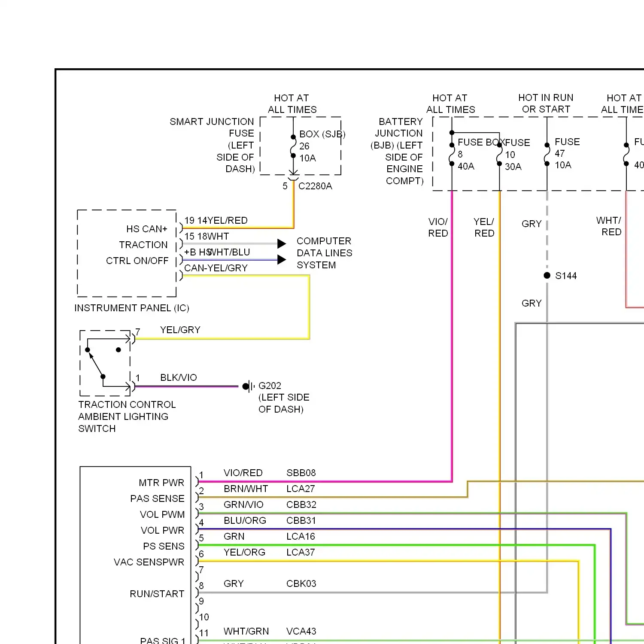644x644 pixels.
Task: Click the S144 splice label
Action: (566, 276)
